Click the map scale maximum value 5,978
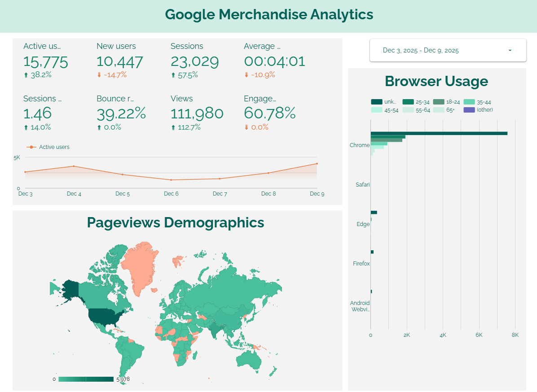This screenshot has width=537, height=392. point(123,379)
